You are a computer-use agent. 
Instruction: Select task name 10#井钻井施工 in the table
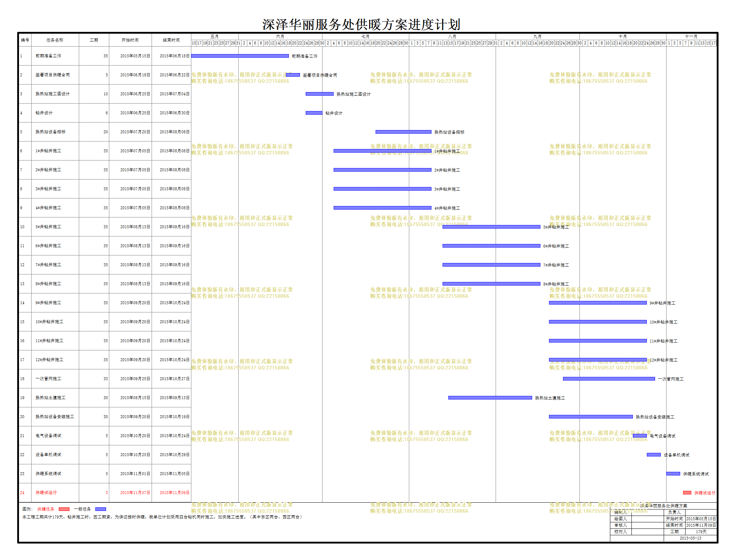49,322
